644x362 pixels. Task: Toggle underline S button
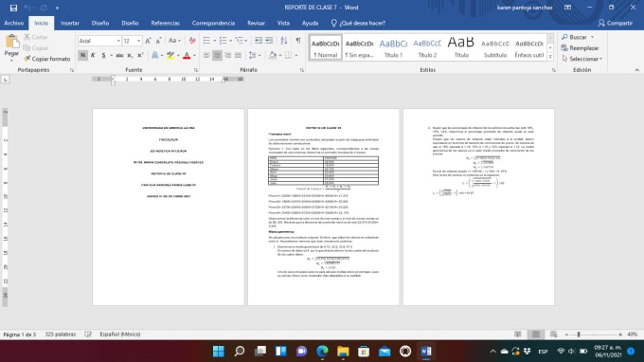coord(103,55)
